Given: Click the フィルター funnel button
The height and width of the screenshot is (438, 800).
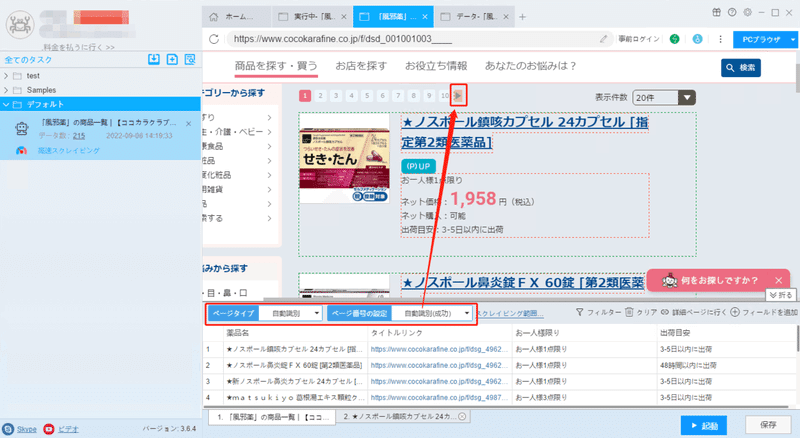Looking at the screenshot, I should coord(598,312).
